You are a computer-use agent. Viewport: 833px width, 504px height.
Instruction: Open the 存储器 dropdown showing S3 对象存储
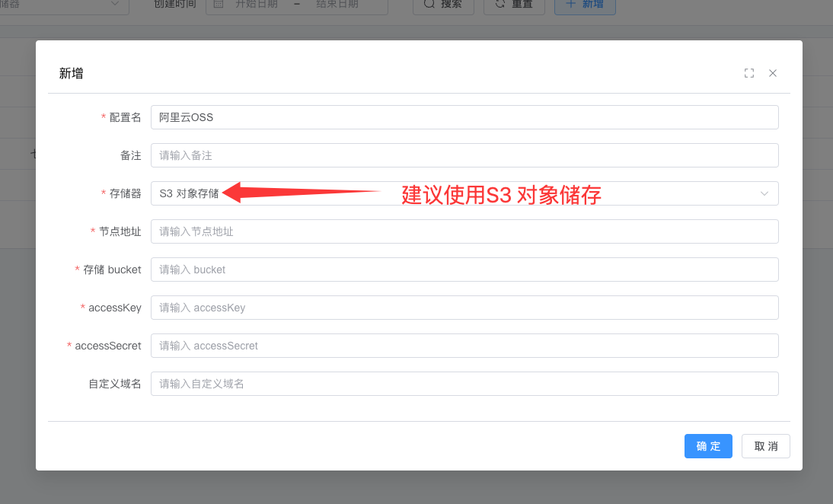pyautogui.click(x=464, y=193)
